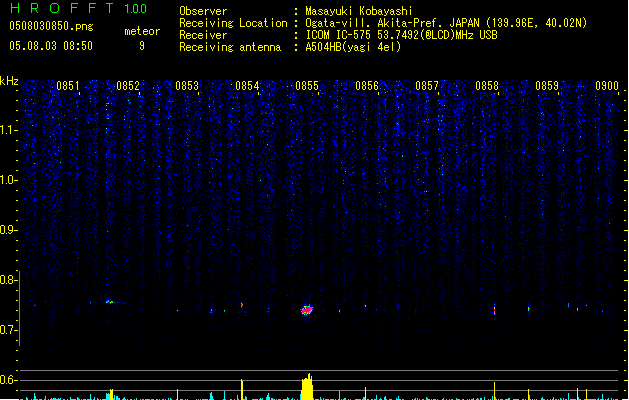
Task: Click the red meteor echo near 0854
Action: (x=242, y=305)
